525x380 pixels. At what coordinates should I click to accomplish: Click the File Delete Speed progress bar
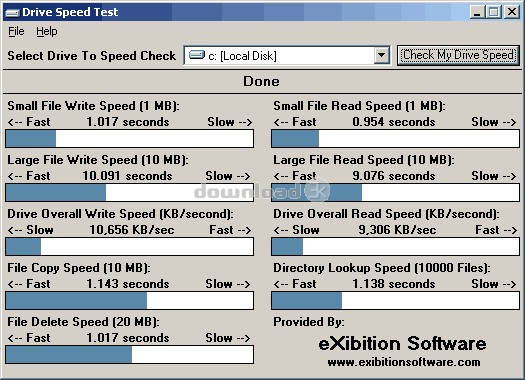tap(130, 354)
